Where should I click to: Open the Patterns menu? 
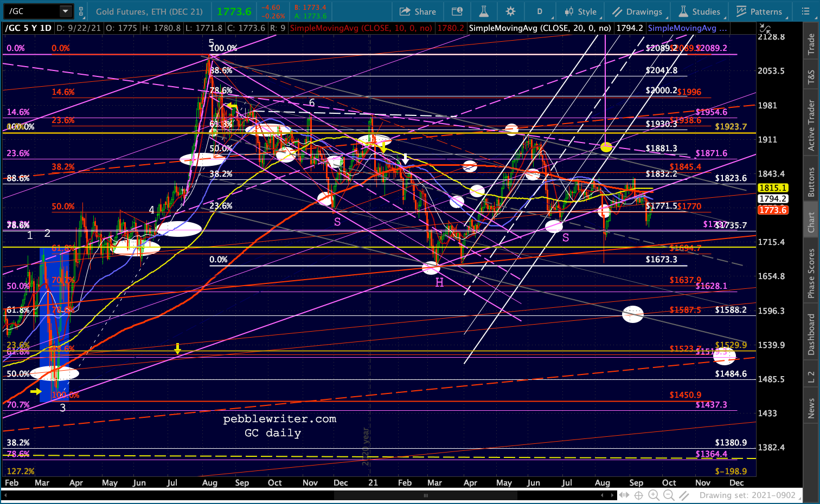pos(759,11)
